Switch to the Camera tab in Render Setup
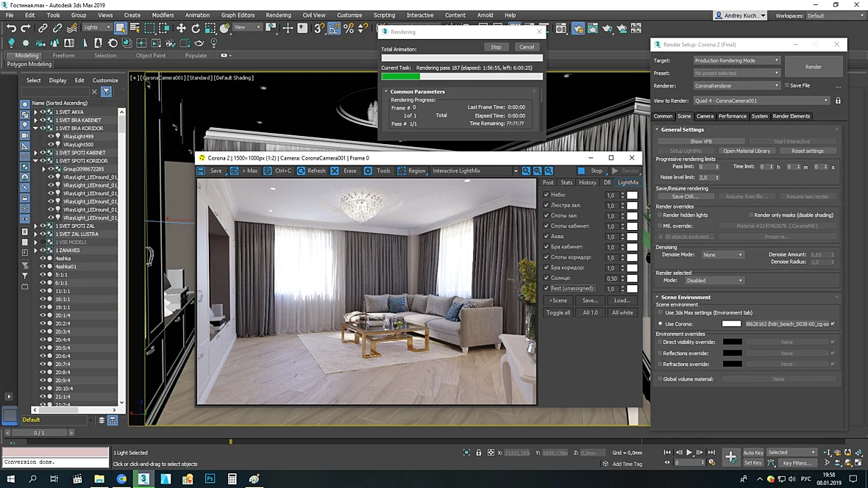This screenshot has height=488, width=868. pos(705,116)
